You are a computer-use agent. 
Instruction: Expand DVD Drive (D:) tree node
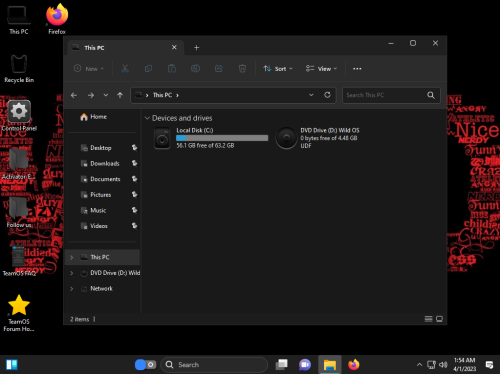72,273
